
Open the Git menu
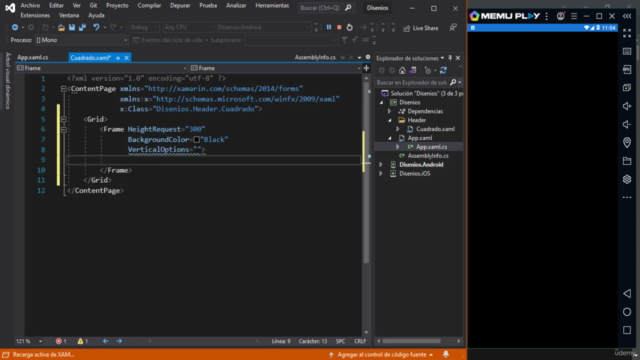coord(93,6)
